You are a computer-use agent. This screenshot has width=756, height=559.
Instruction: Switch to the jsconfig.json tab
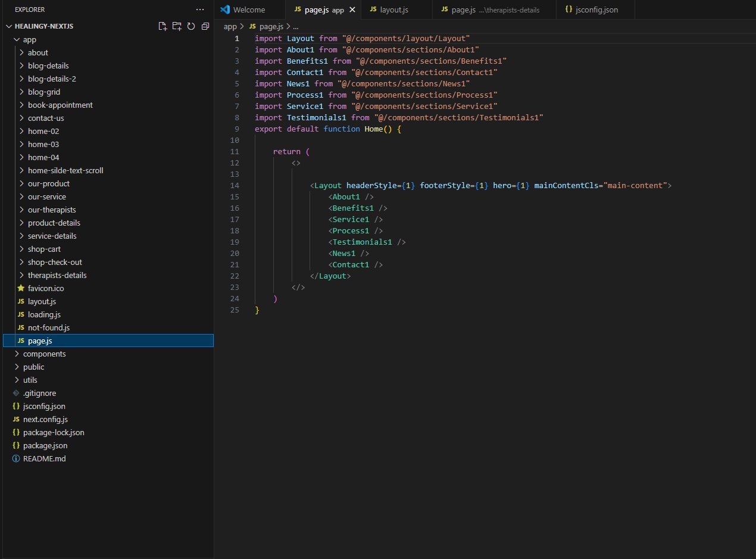[x=595, y=10]
